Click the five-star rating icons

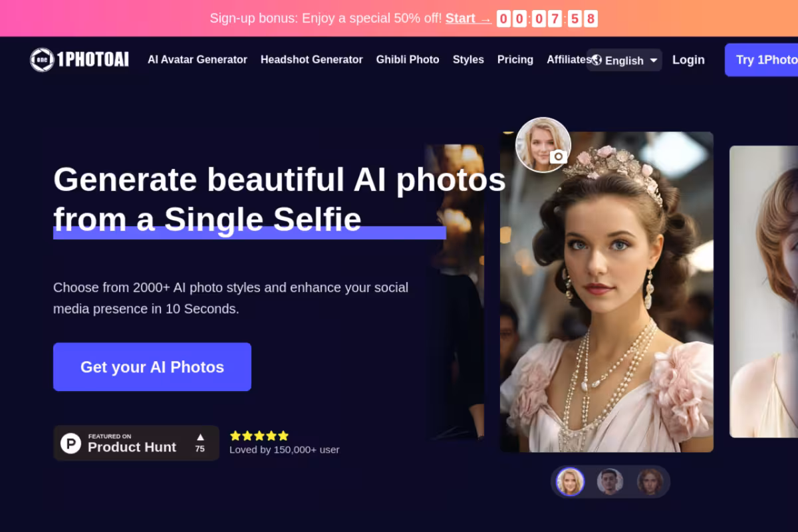(x=259, y=436)
